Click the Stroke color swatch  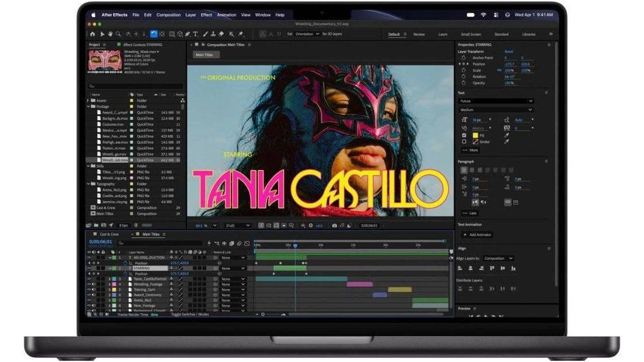point(475,142)
